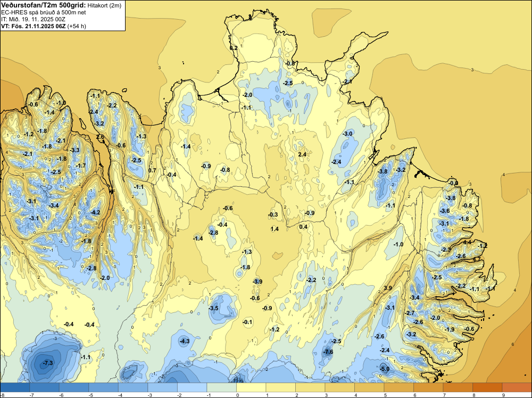Click the -1.9 temperature label on the map
The image size is (532, 398).
pyautogui.click(x=449, y=329)
